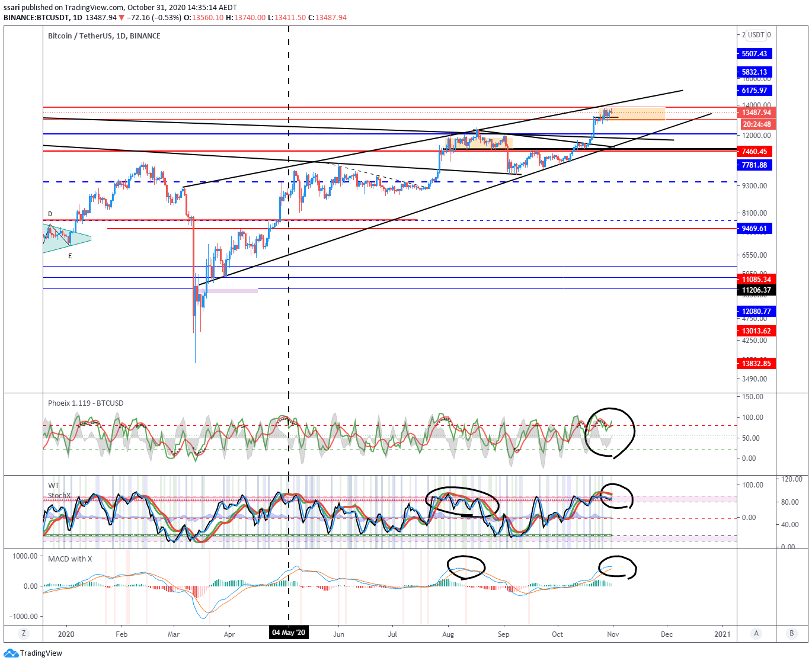The image size is (812, 664).
Task: Click the Mar label on time axis
Action: [174, 634]
